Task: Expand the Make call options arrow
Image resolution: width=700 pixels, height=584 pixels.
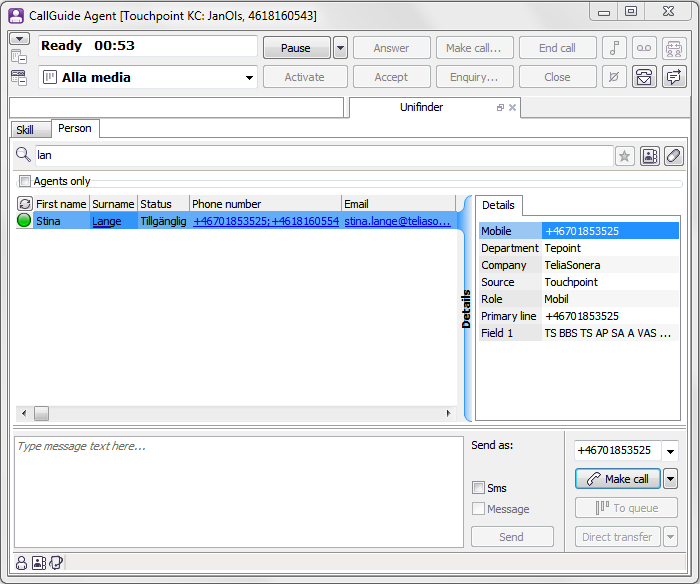Action: tap(671, 479)
